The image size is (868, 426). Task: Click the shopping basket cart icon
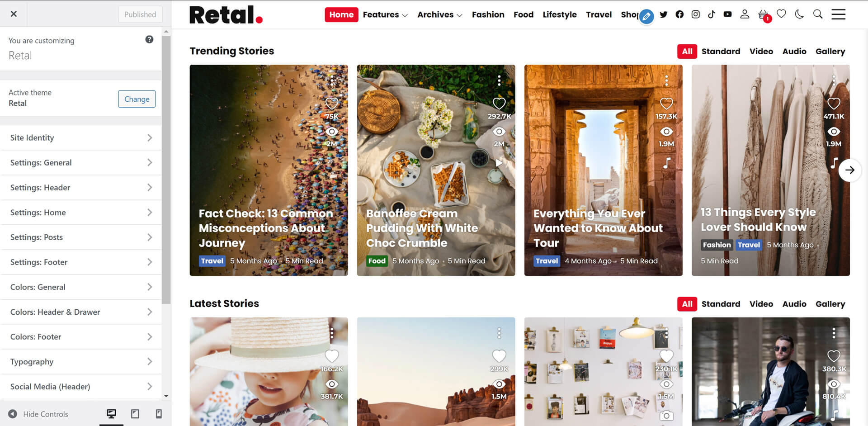pos(764,15)
